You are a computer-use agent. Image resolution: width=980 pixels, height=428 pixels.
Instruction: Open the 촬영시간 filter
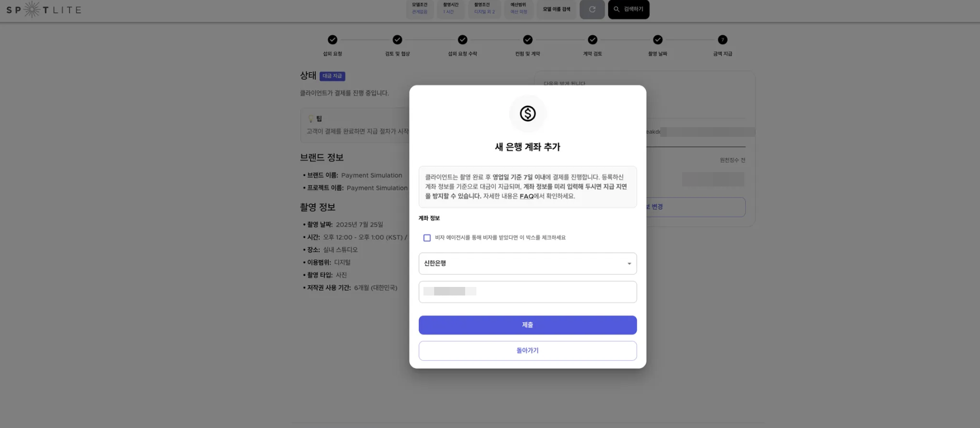pos(450,9)
